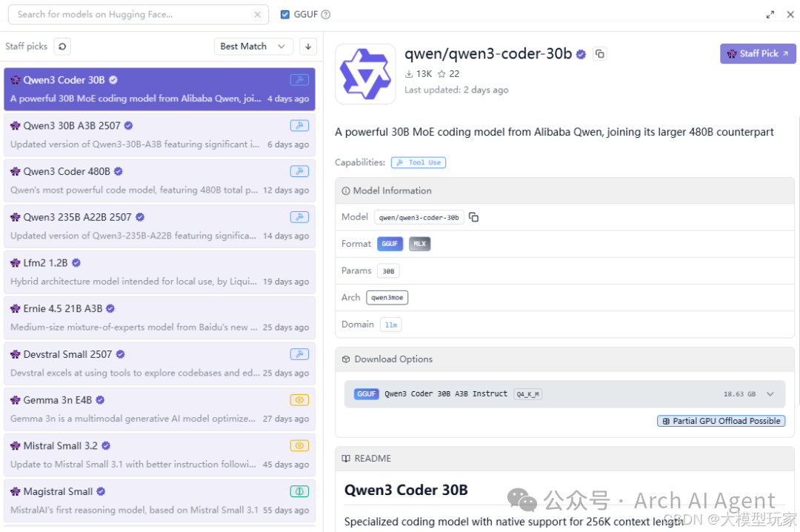Click vision eye icon on Mistral Small row

(x=299, y=445)
